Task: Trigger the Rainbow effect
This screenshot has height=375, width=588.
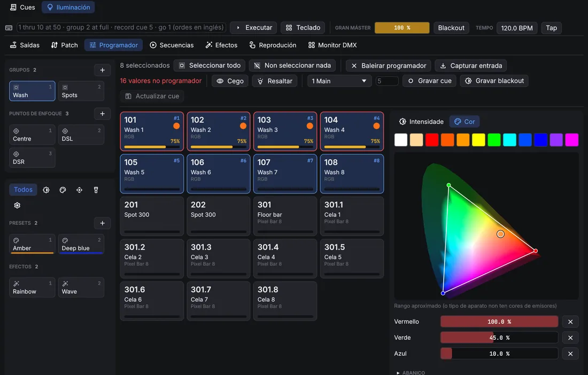Action: click(32, 287)
